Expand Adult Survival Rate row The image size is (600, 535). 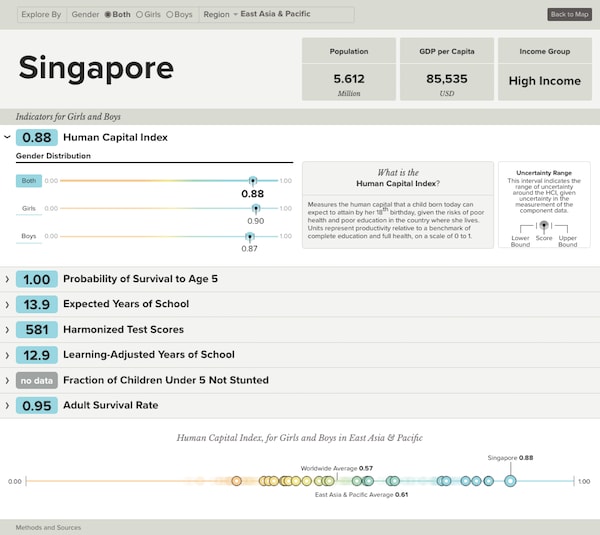pyautogui.click(x=7, y=406)
